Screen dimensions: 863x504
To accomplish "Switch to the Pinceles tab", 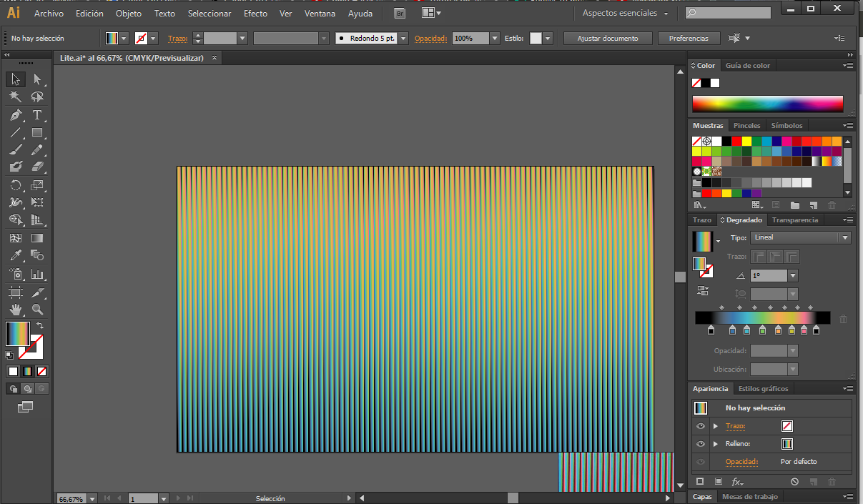I will [x=746, y=125].
